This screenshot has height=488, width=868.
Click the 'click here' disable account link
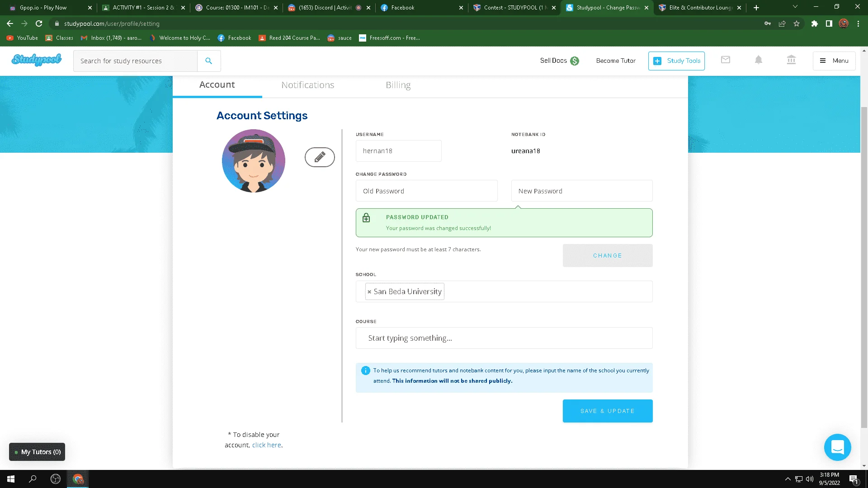click(267, 445)
